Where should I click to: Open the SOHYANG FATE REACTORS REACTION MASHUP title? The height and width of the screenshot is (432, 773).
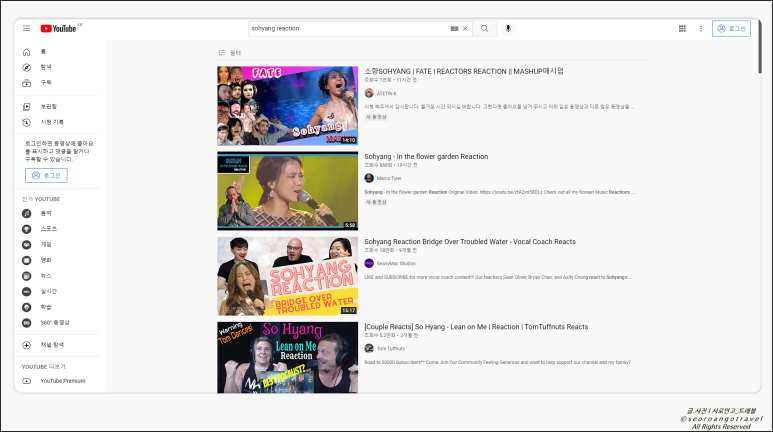(x=464, y=72)
